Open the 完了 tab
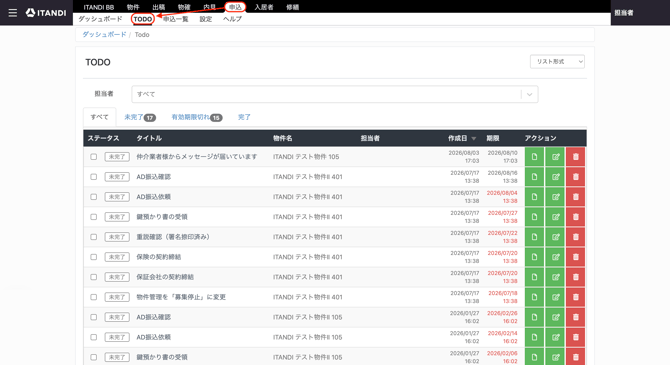The width and height of the screenshot is (670, 365). [x=244, y=117]
